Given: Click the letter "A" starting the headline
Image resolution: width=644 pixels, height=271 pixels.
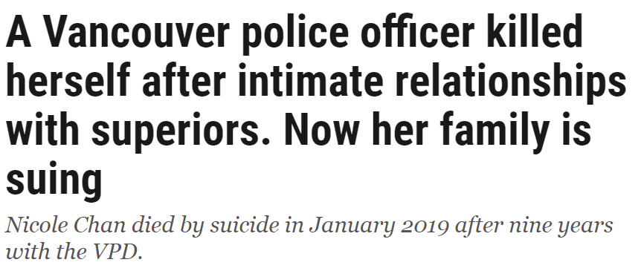Looking at the screenshot, I should [19, 33].
